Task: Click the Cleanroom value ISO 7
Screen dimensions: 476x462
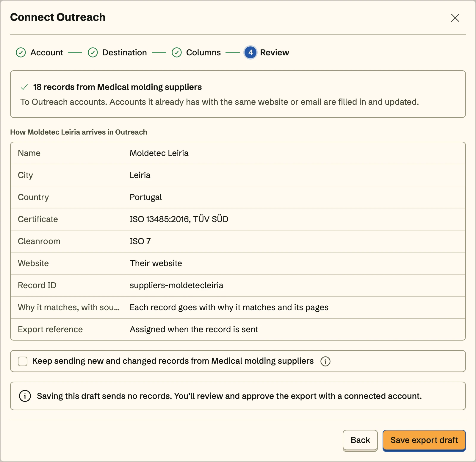Action: coord(140,241)
